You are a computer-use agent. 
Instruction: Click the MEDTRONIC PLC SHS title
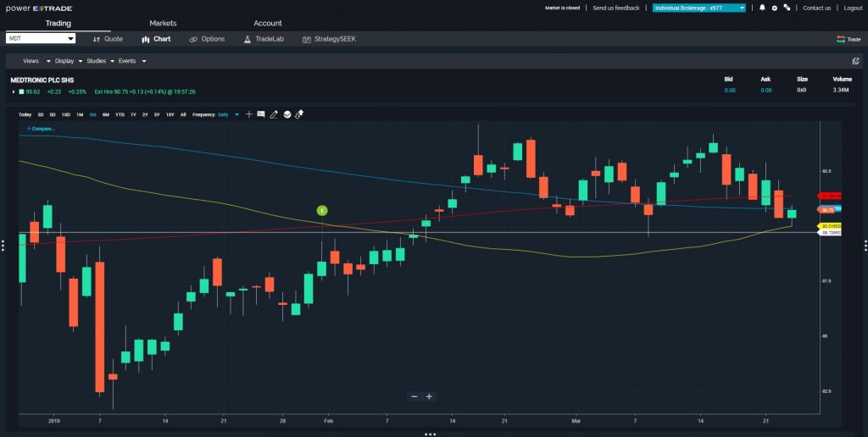click(42, 80)
